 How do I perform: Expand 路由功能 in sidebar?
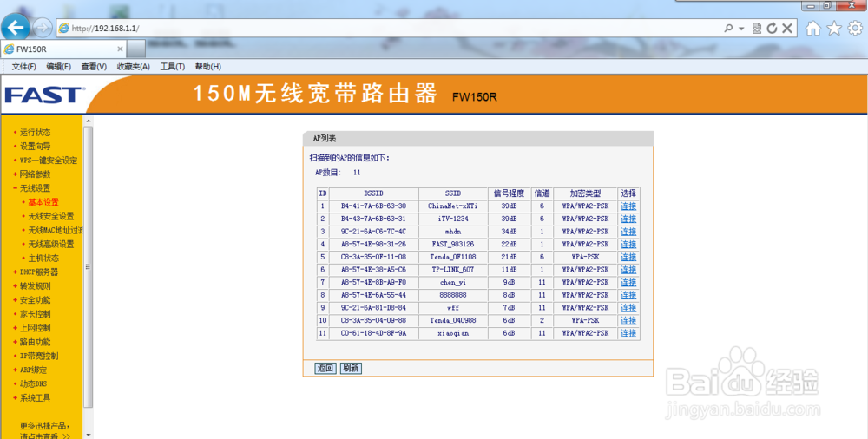tap(36, 342)
